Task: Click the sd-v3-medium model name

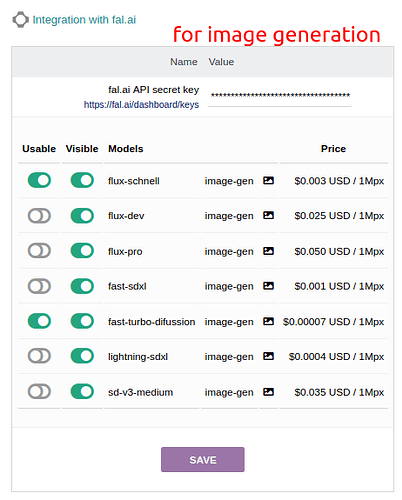Action: [x=140, y=392]
